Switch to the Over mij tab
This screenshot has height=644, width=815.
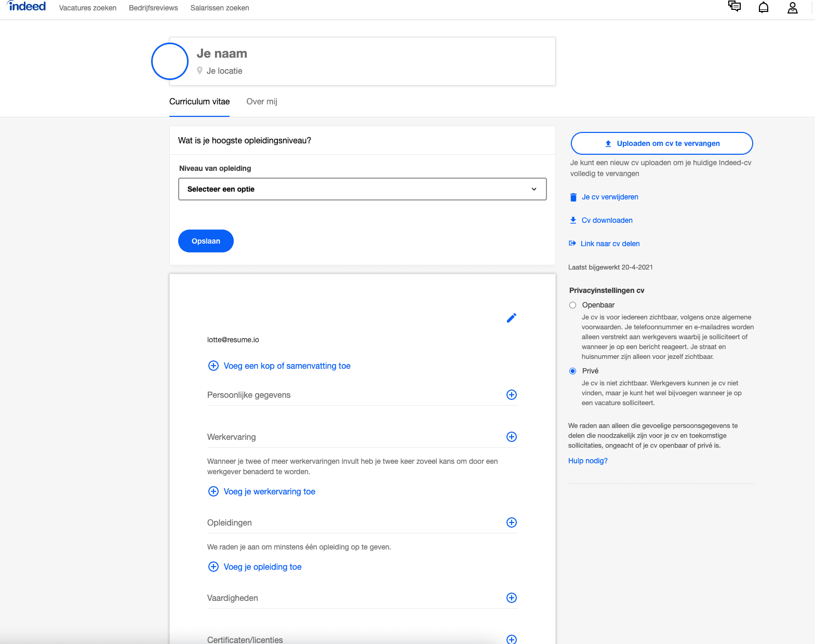[x=262, y=102]
